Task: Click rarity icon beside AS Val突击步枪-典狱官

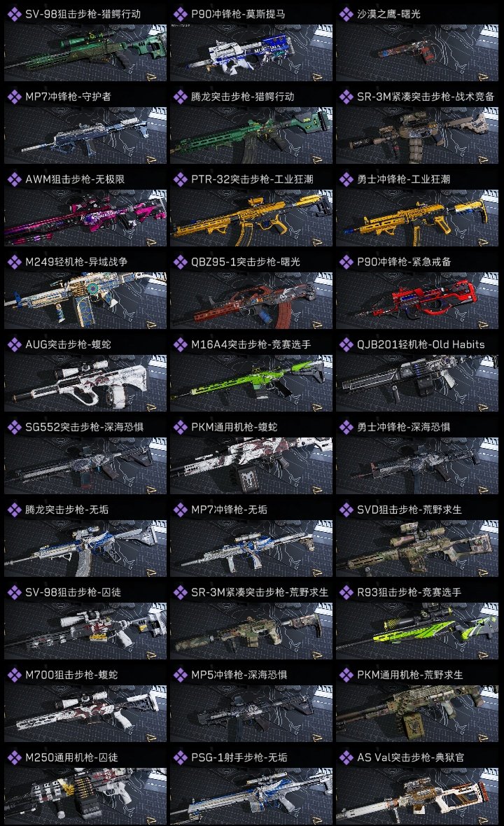Action: (x=346, y=757)
